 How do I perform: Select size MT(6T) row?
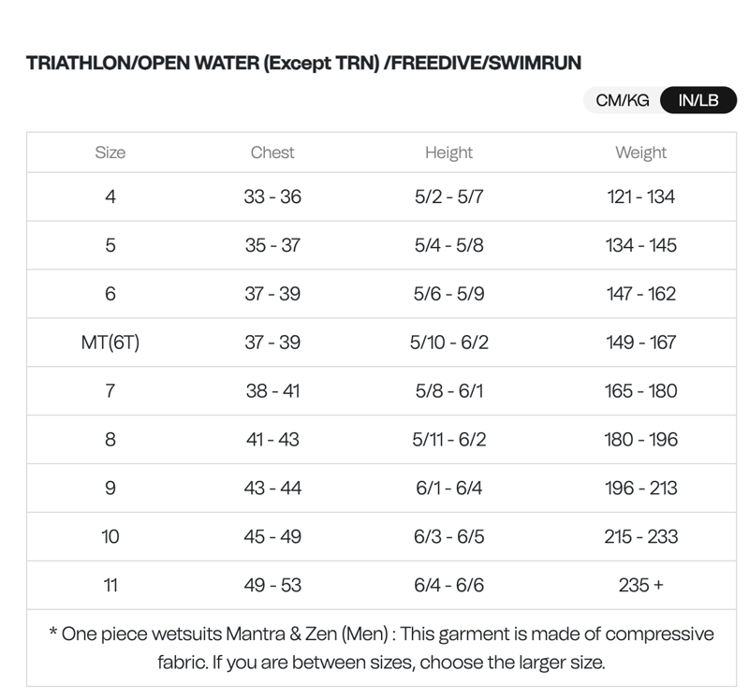(x=111, y=343)
